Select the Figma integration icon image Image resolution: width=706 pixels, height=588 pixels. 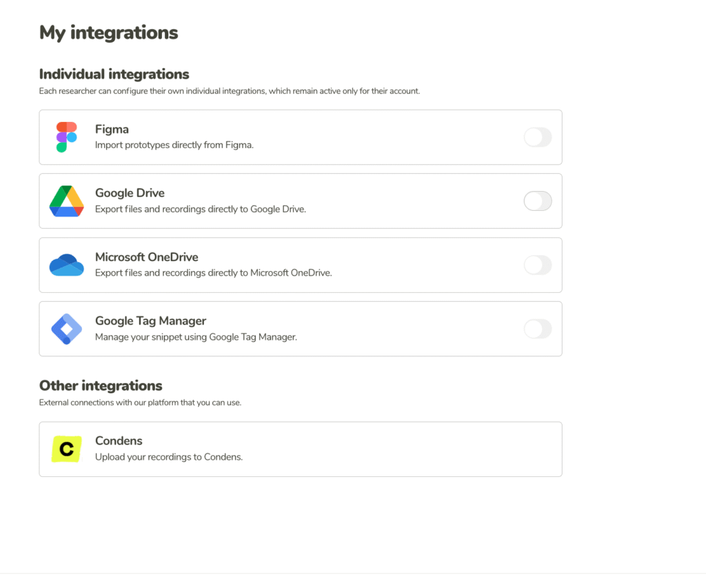tap(66, 136)
